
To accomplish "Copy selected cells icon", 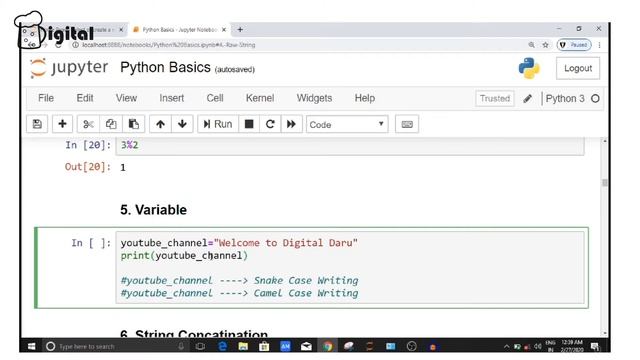I will (111, 124).
